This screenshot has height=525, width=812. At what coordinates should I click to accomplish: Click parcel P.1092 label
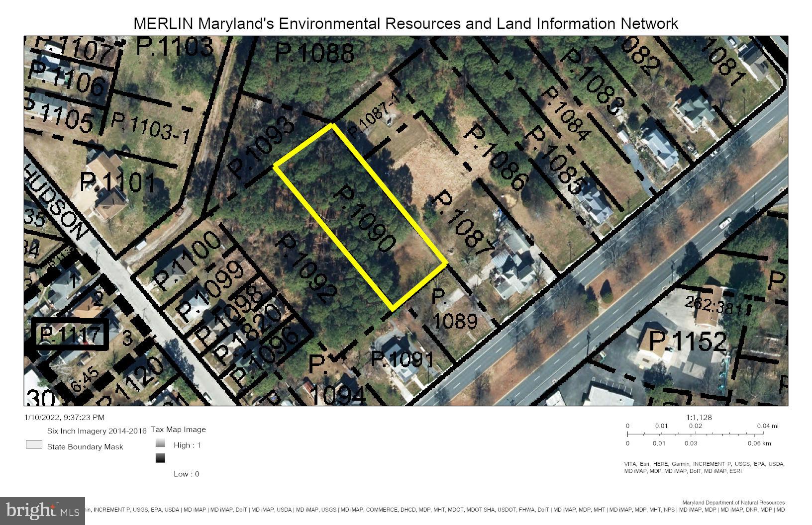tap(305, 269)
